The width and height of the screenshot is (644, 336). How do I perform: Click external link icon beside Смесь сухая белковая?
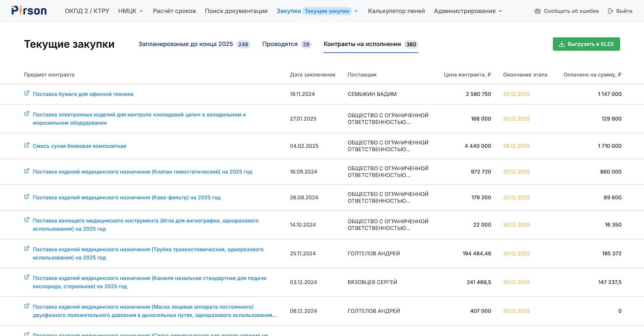click(27, 145)
